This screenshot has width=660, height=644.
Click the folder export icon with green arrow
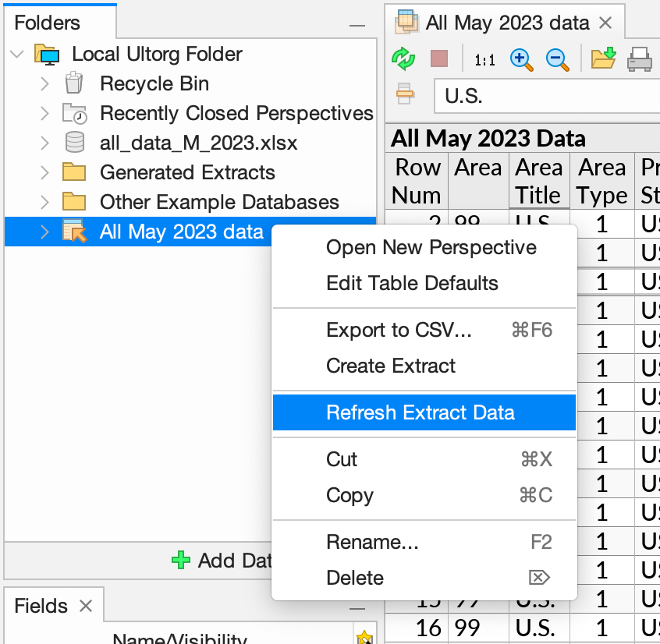point(601,58)
